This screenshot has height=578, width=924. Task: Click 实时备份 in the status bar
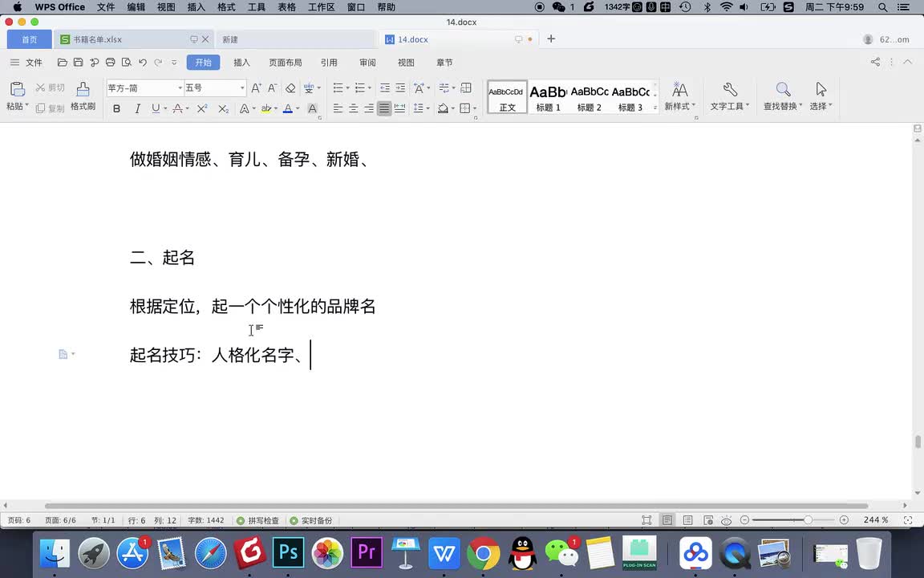pos(311,520)
